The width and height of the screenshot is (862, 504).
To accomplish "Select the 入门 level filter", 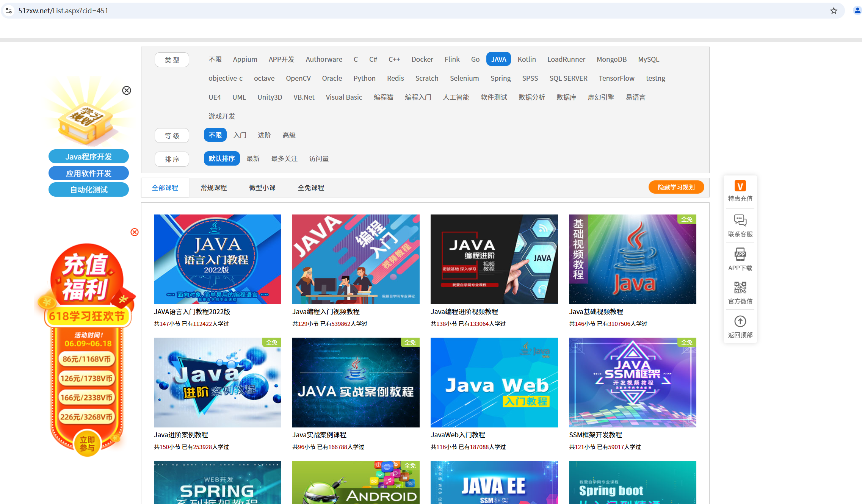I will (x=240, y=135).
